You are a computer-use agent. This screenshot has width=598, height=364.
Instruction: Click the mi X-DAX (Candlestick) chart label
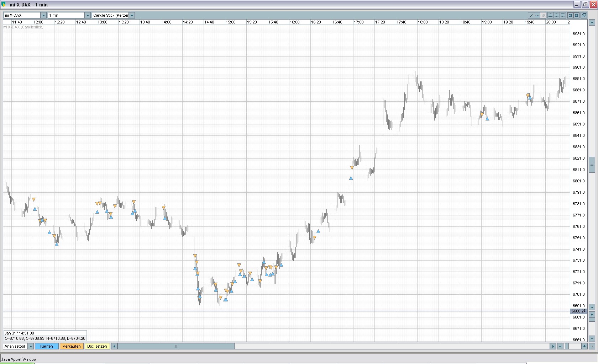[x=23, y=27]
